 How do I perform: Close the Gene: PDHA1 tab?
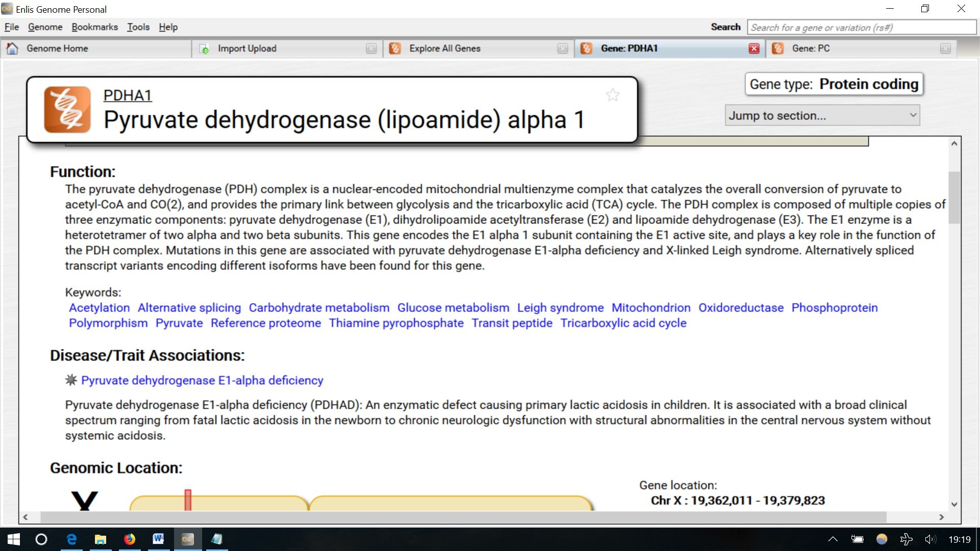click(x=754, y=48)
